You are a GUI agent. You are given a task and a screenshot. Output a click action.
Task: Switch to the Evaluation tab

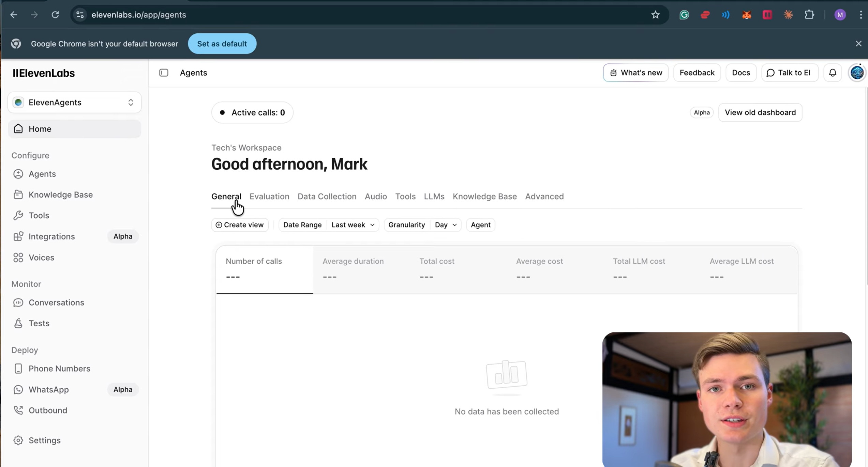click(269, 196)
